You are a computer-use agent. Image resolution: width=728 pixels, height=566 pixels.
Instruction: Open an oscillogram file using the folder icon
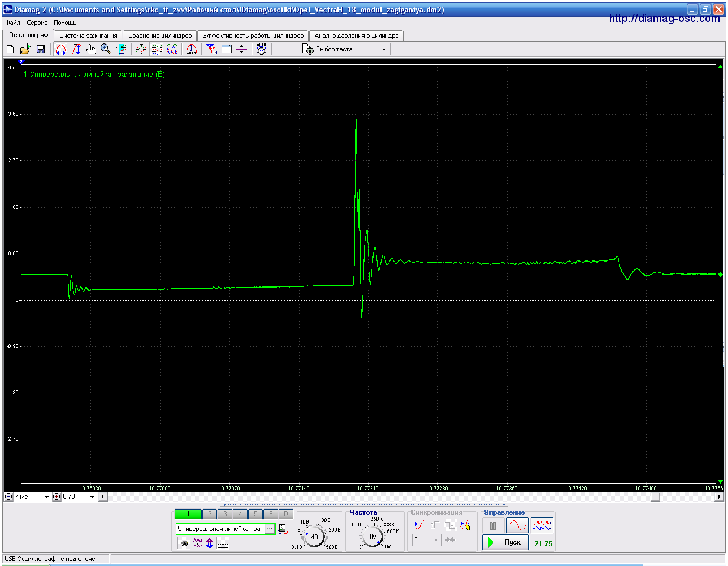(x=25, y=50)
